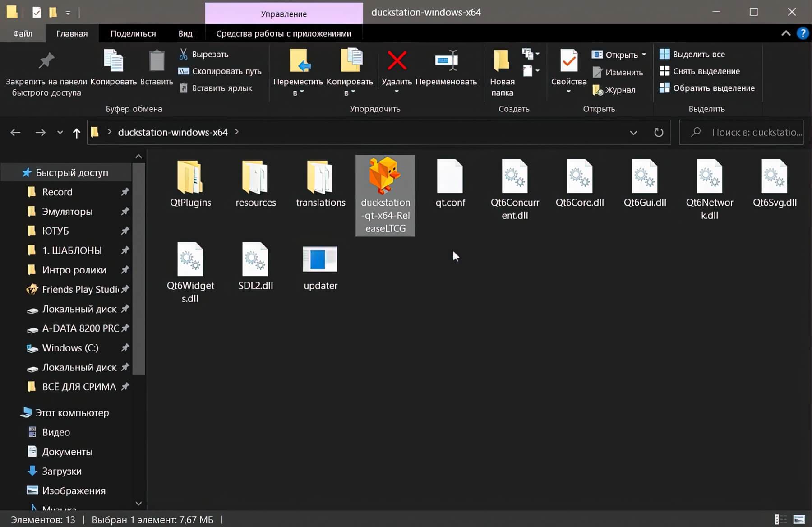Click Вставить ярлык

216,88
